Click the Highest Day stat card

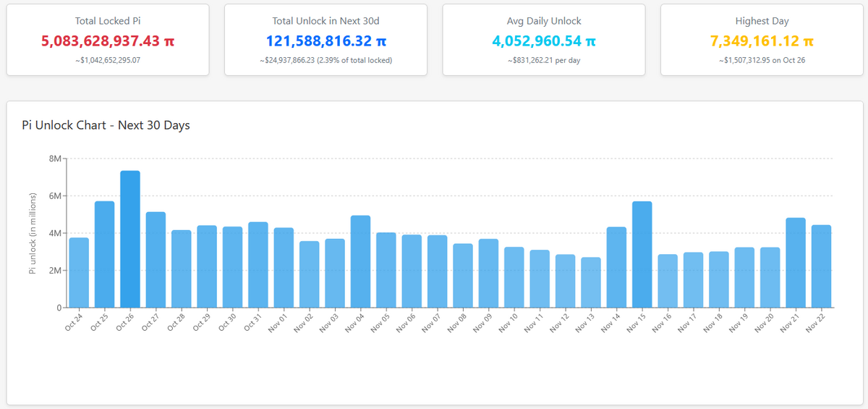coord(762,40)
